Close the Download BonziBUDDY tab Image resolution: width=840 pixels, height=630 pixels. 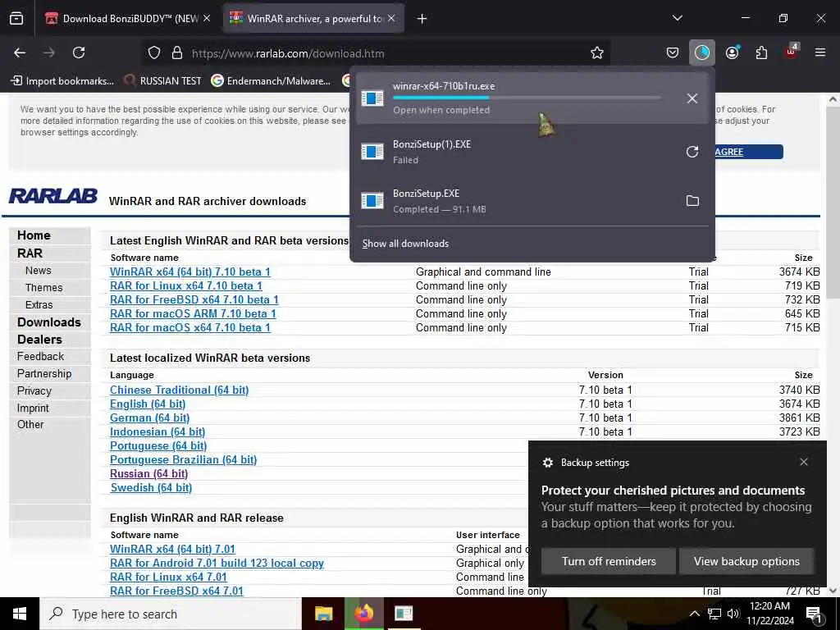click(x=207, y=19)
